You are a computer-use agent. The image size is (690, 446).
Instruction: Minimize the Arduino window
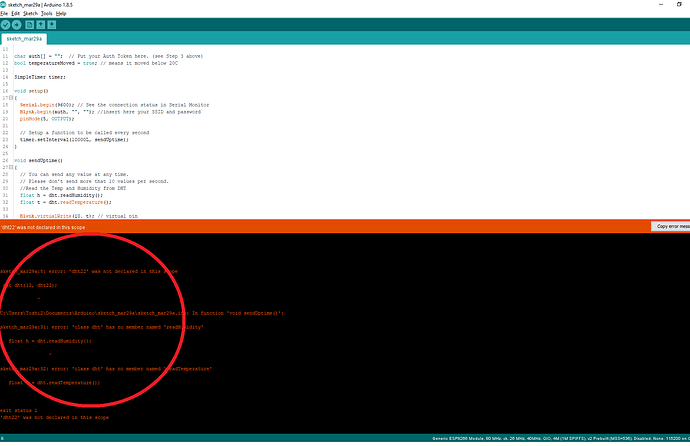(x=661, y=4)
